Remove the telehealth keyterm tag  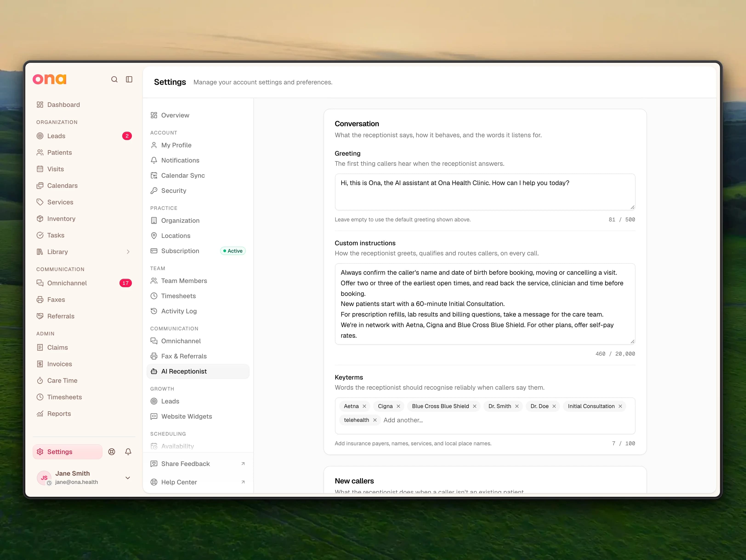[375, 420]
